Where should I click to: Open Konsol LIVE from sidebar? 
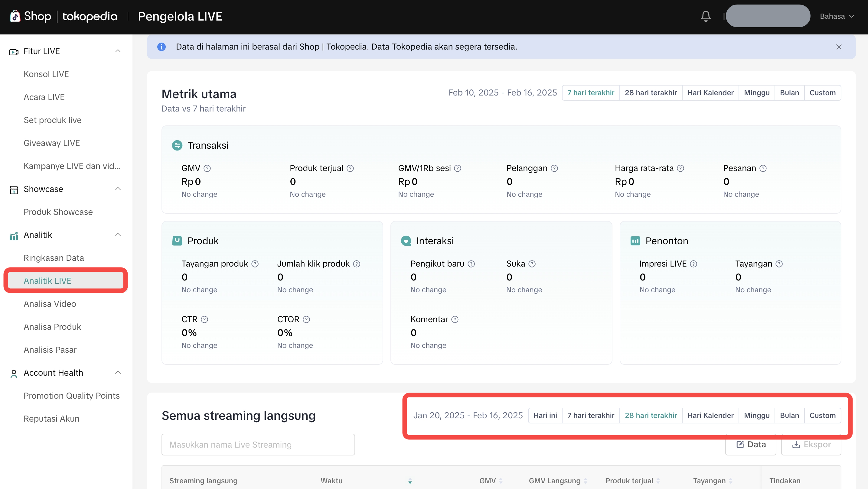point(46,74)
